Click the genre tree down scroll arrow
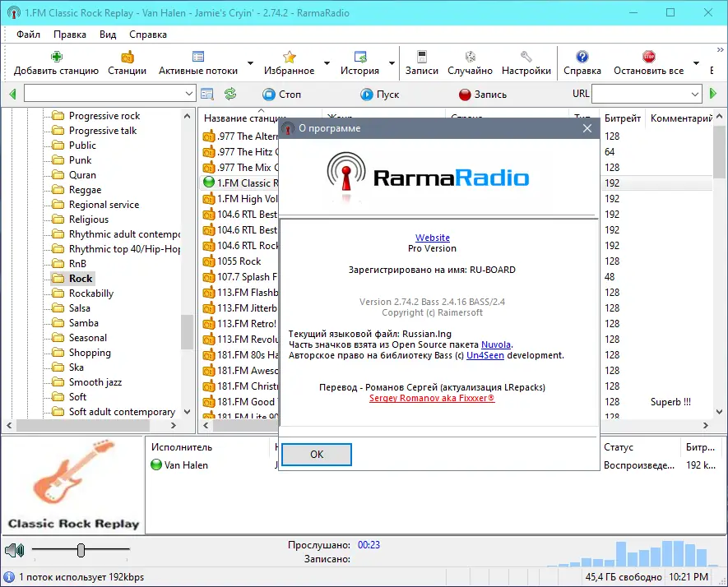Image resolution: width=728 pixels, height=587 pixels. pos(187,412)
